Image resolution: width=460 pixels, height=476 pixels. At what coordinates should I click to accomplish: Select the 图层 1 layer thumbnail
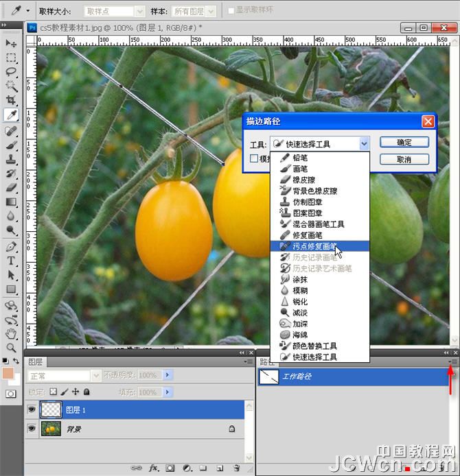pos(51,409)
